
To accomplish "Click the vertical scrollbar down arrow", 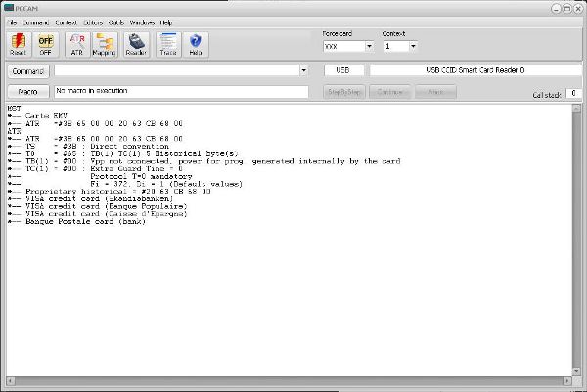I will (x=576, y=371).
